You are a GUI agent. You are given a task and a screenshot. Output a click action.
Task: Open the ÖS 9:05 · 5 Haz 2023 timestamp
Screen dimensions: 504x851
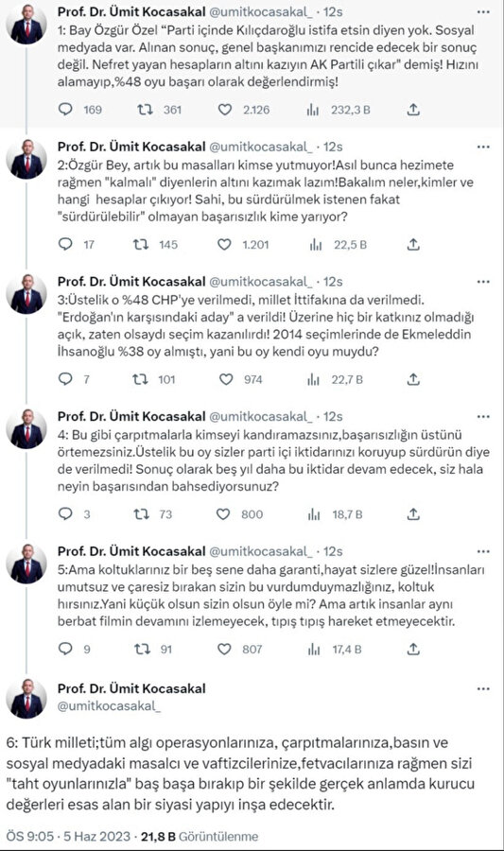(x=68, y=837)
